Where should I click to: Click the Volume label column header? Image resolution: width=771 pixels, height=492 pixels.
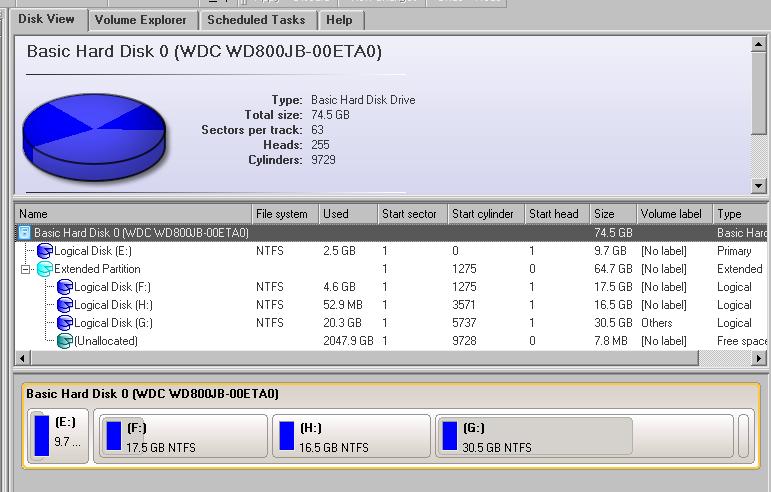tap(673, 214)
